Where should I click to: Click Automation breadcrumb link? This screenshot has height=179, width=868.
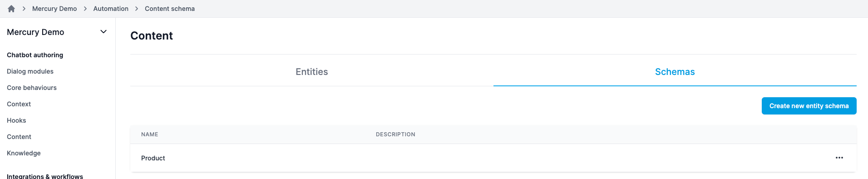click(x=111, y=9)
